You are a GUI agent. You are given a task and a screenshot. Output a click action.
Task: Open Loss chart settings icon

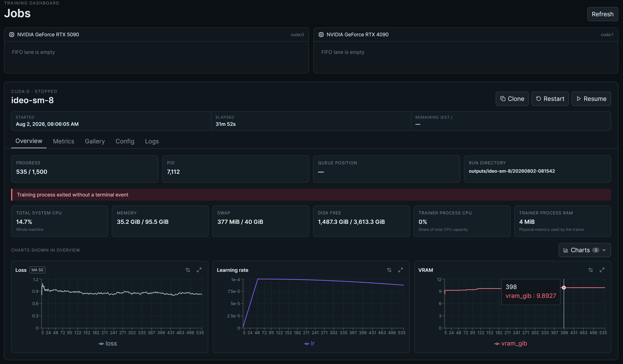click(x=188, y=270)
